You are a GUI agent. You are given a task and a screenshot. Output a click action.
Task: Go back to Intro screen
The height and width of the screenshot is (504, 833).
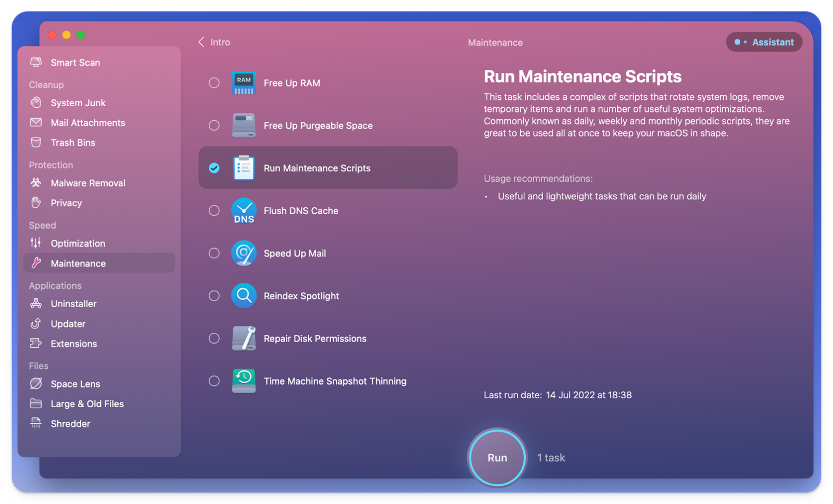click(213, 42)
